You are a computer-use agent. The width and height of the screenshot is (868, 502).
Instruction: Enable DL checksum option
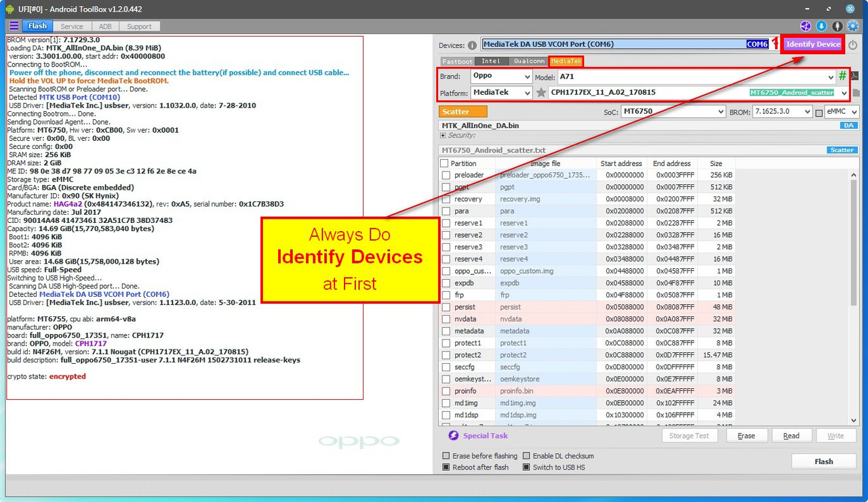(527, 456)
